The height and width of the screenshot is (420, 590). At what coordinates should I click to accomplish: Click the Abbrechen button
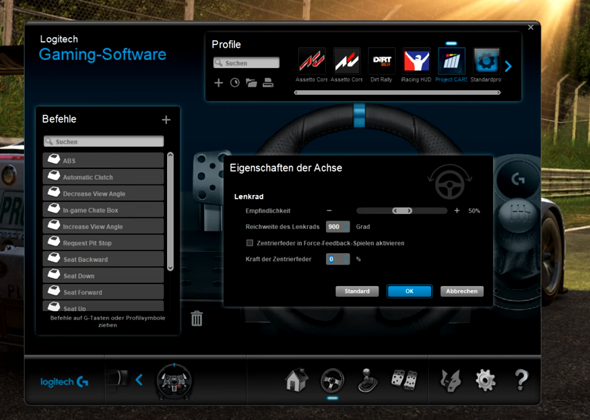coord(462,291)
